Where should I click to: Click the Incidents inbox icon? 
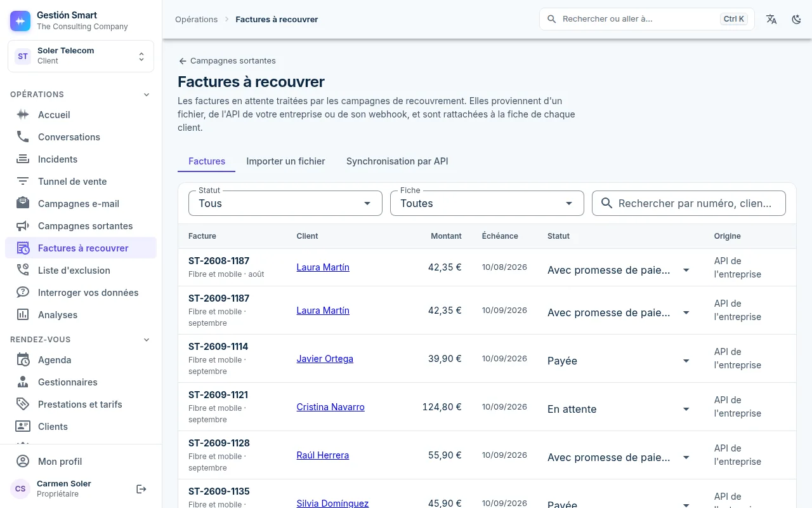click(x=23, y=159)
